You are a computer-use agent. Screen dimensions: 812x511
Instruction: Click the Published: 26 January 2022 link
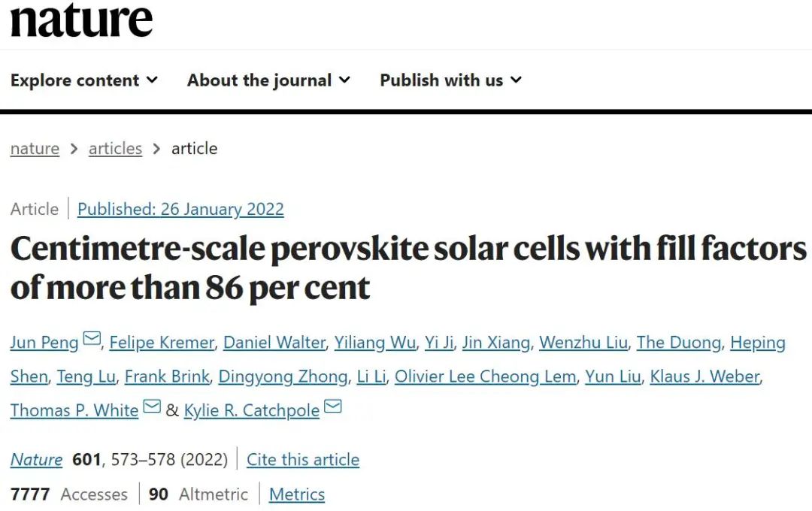click(180, 209)
